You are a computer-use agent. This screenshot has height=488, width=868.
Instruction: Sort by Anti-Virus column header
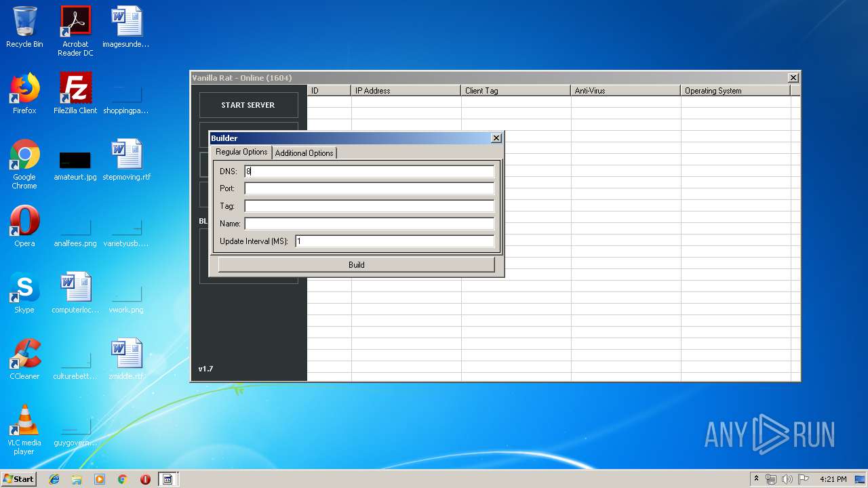pos(626,90)
